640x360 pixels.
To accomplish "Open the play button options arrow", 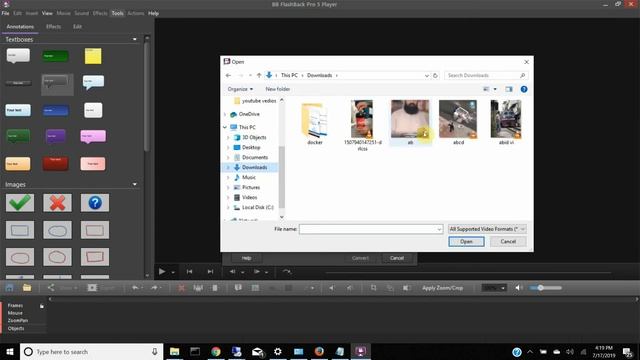I will click(173, 272).
